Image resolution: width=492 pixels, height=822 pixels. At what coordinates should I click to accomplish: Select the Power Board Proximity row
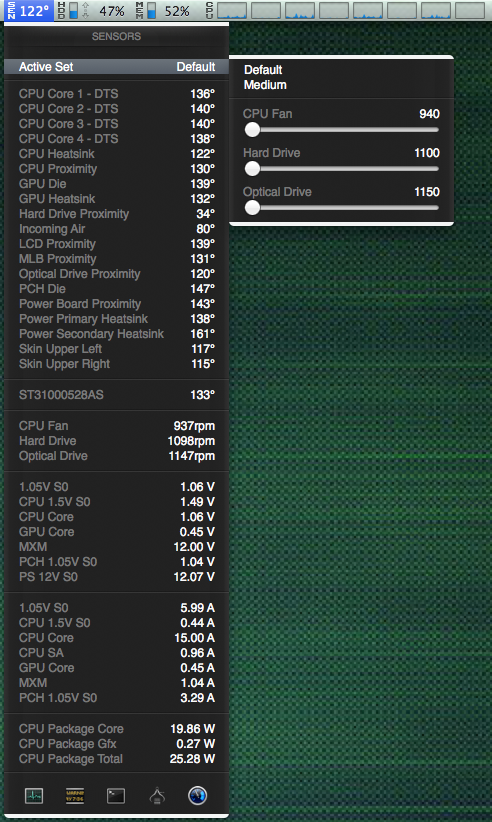(x=116, y=304)
